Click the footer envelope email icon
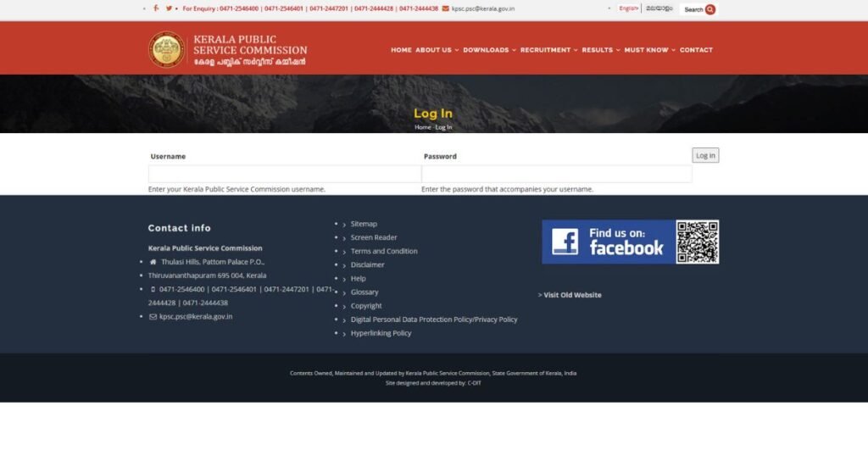The width and height of the screenshot is (868, 456). (x=153, y=316)
